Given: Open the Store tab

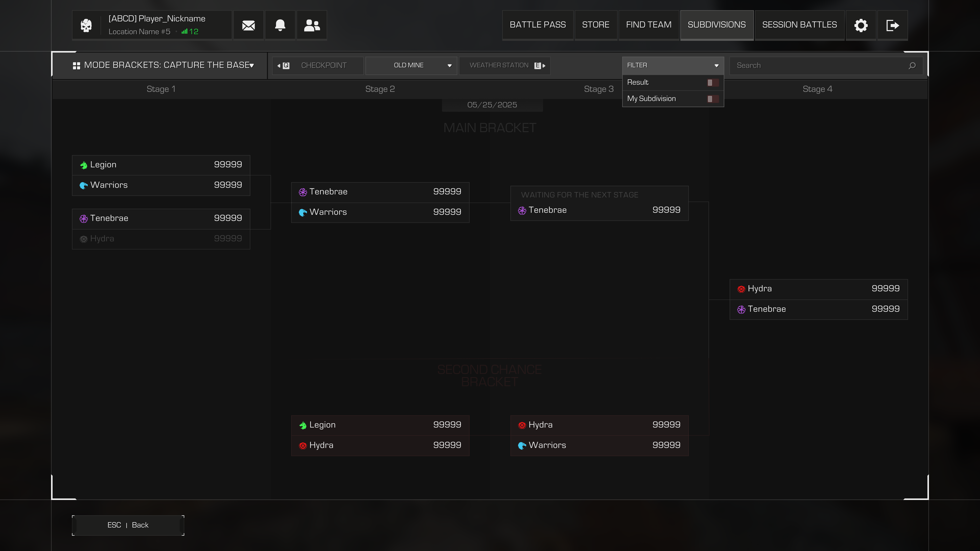Looking at the screenshot, I should coord(596,25).
